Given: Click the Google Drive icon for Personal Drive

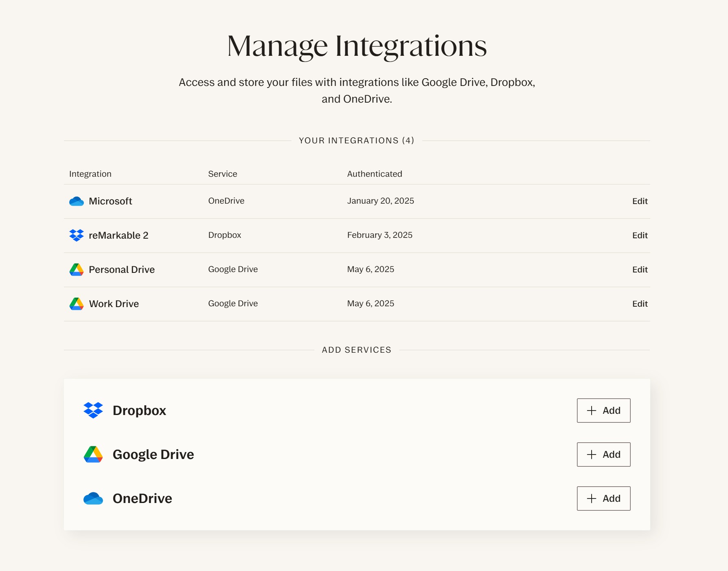Looking at the screenshot, I should point(77,270).
